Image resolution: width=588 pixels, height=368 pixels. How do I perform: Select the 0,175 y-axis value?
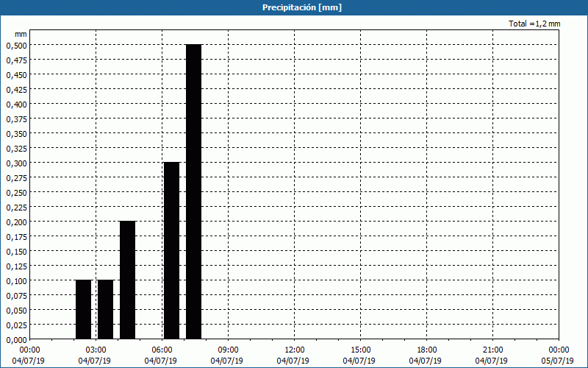16,236
